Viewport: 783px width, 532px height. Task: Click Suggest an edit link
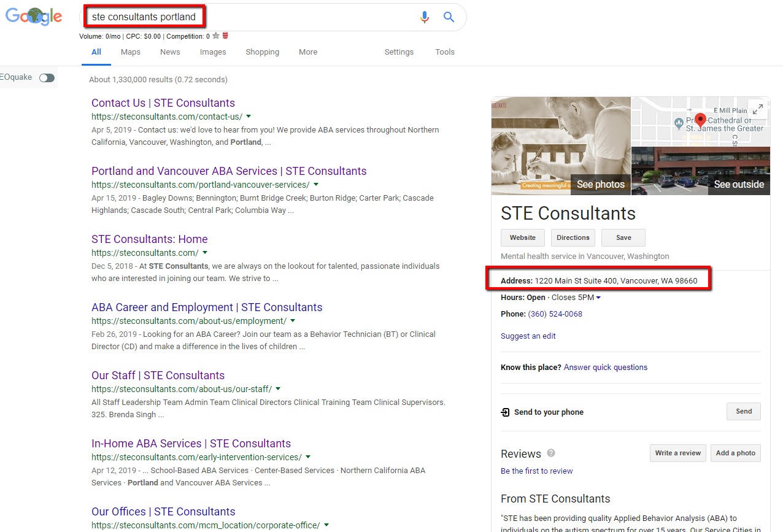[528, 336]
